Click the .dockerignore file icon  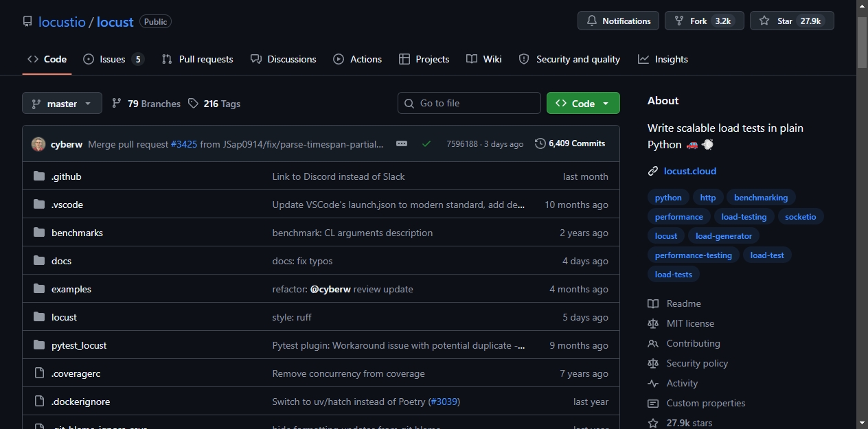pyautogui.click(x=39, y=402)
